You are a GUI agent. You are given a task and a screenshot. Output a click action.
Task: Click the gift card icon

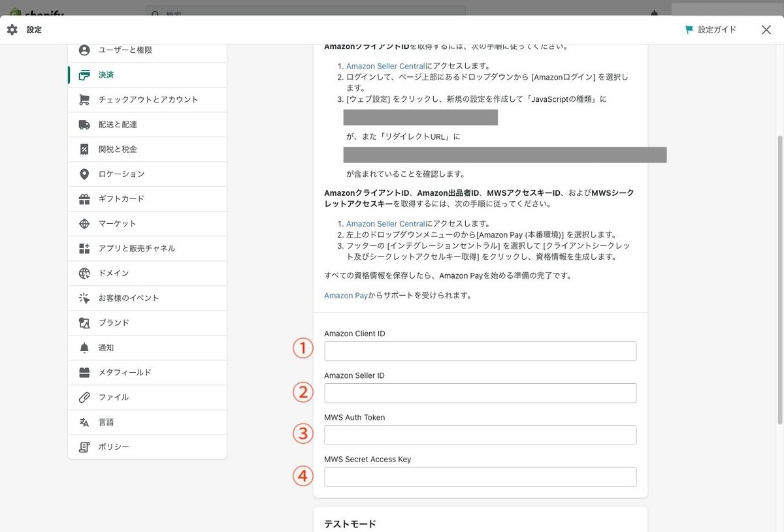tap(84, 199)
